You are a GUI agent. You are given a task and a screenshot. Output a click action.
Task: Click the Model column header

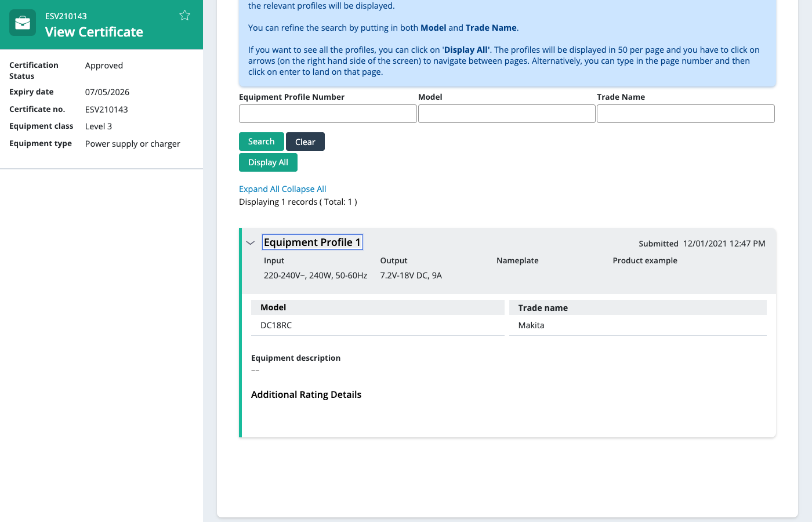(273, 307)
